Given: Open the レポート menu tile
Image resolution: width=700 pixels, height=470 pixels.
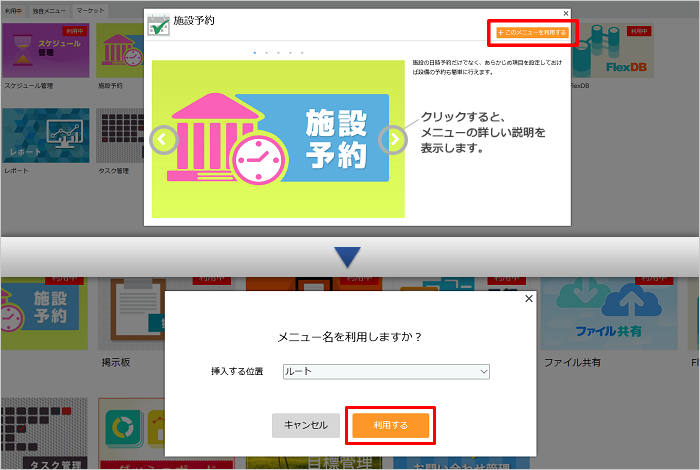Looking at the screenshot, I should click(46, 135).
